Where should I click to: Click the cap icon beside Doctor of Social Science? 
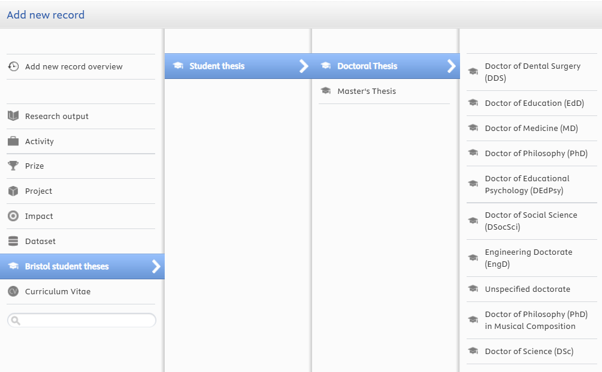tap(473, 221)
